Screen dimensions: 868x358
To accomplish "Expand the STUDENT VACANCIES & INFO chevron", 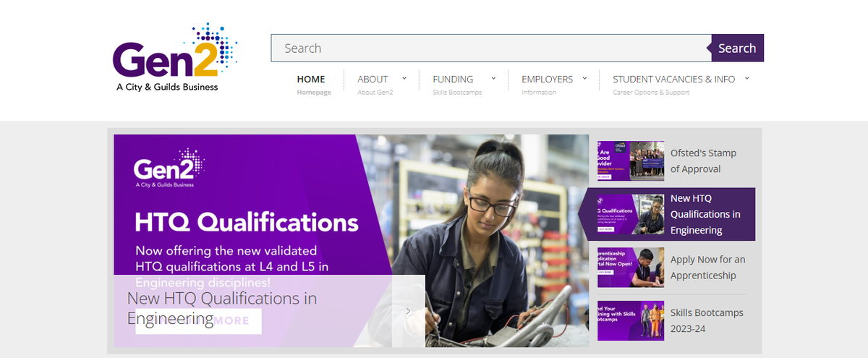I will [x=746, y=78].
